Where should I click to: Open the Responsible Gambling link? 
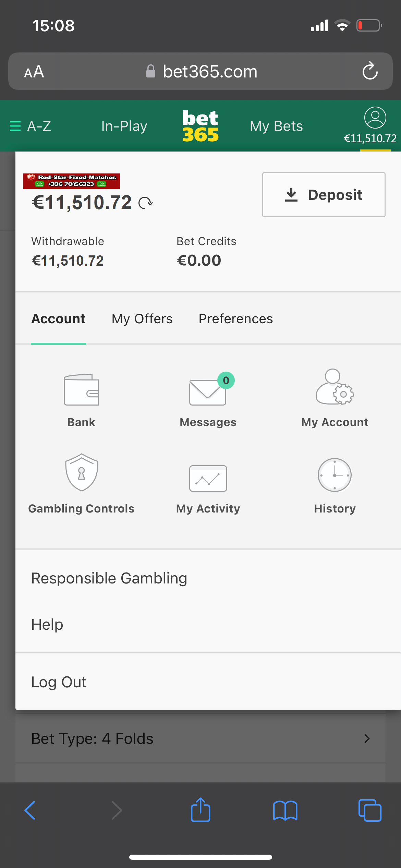point(109,578)
